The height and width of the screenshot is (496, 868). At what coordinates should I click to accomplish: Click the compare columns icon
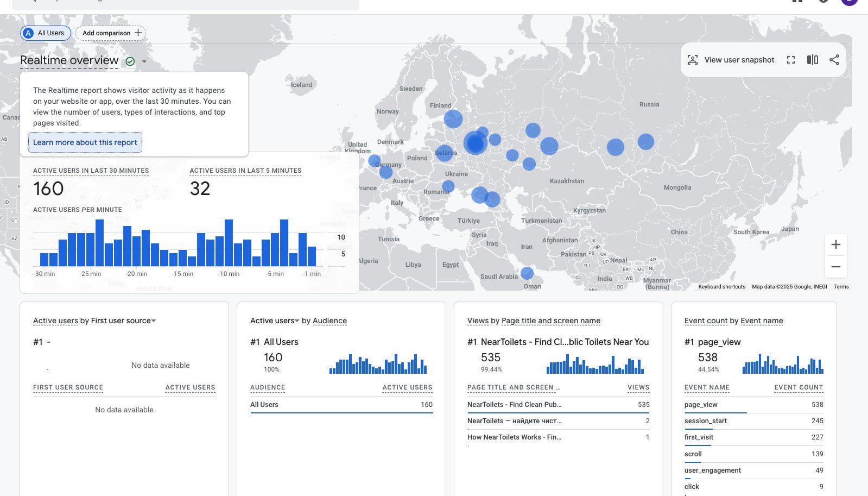coord(813,60)
